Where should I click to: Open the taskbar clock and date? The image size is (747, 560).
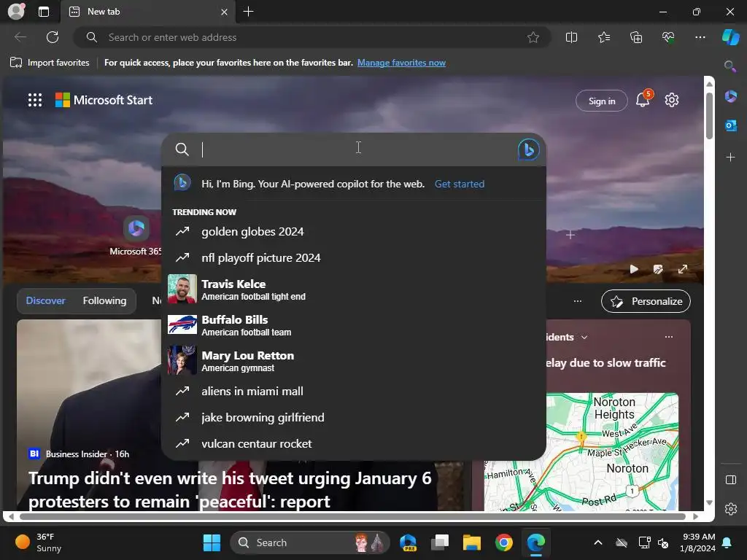(x=698, y=542)
